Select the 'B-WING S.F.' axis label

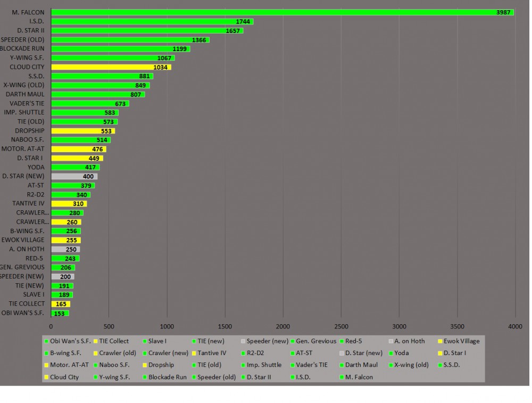click(27, 231)
